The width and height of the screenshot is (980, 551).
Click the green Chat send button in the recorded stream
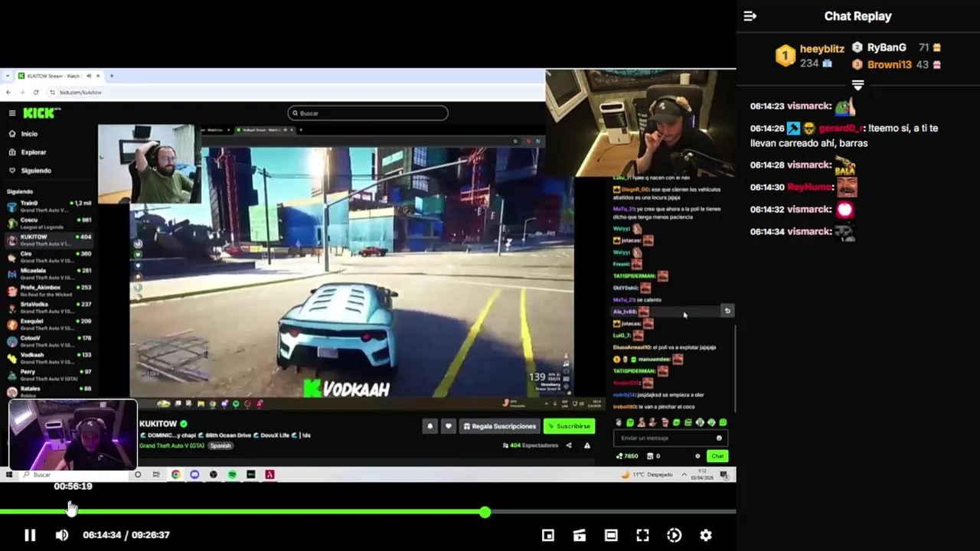click(717, 456)
